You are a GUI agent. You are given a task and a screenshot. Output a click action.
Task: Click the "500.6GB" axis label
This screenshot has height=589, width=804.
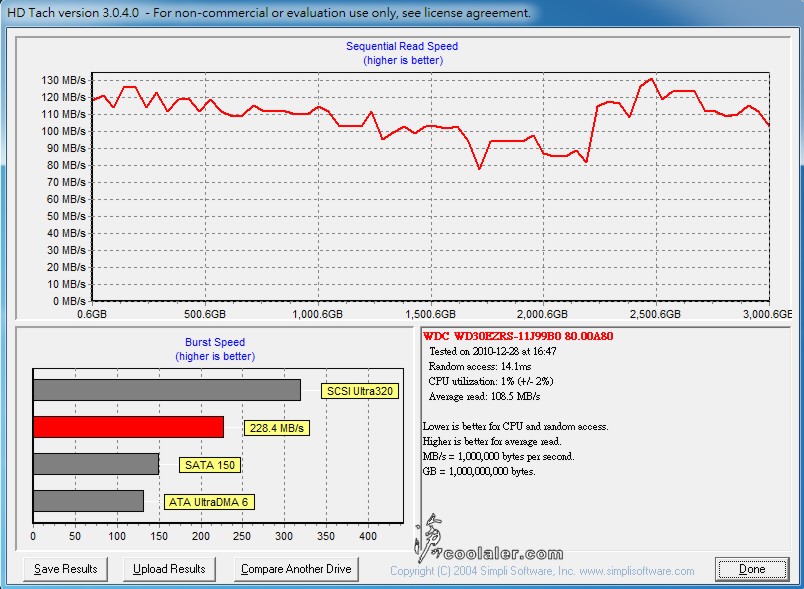click(205, 314)
